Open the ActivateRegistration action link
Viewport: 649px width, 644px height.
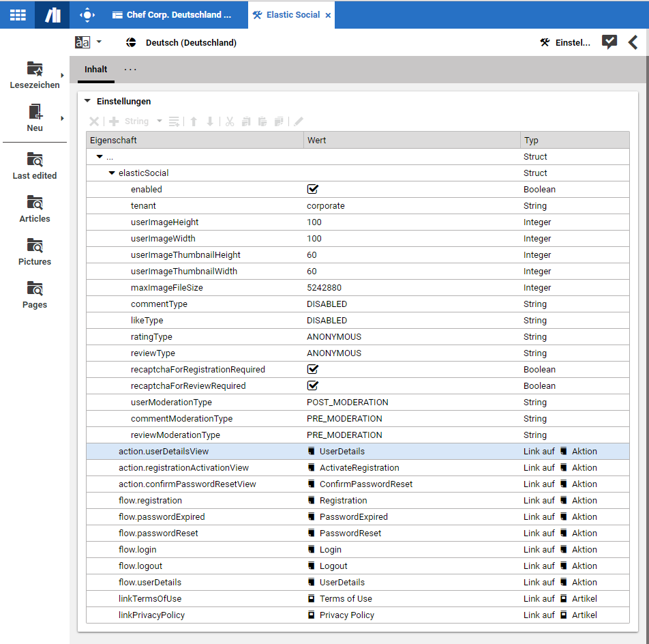pyautogui.click(x=359, y=468)
